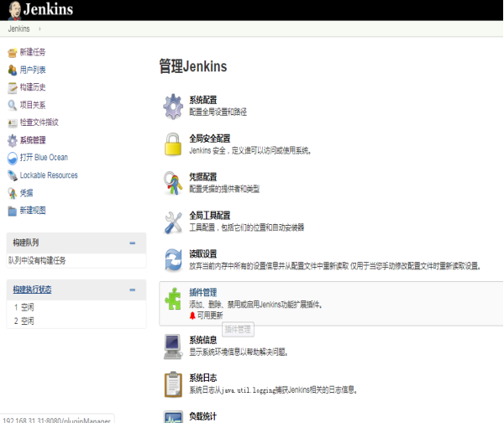Click the 负载统计 monitor icon
This screenshot has width=504, height=423.
(x=173, y=417)
